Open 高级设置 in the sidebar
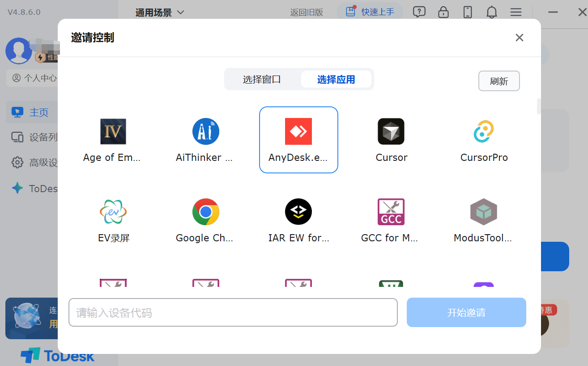 click(x=34, y=163)
